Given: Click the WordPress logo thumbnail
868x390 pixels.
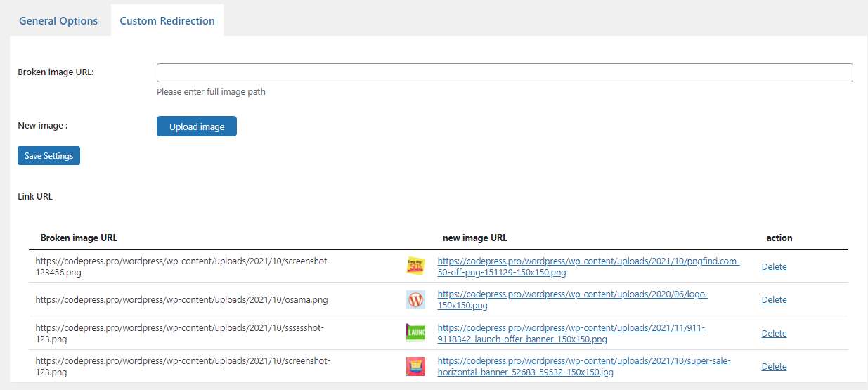Looking at the screenshot, I should tap(415, 300).
